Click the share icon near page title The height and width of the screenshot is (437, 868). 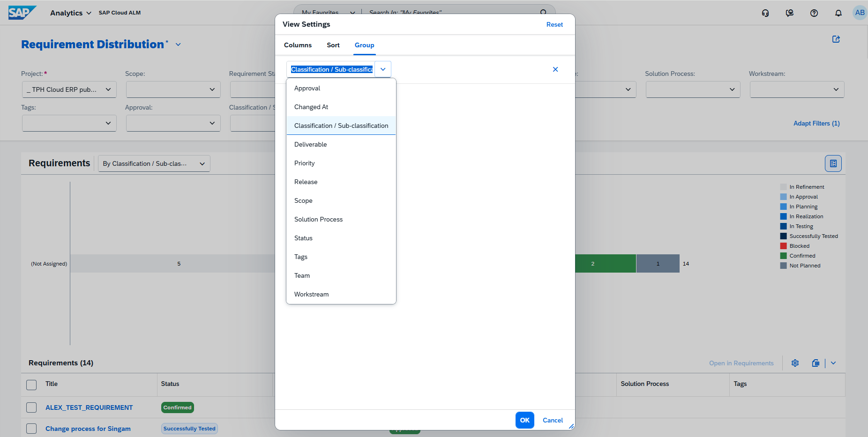[836, 39]
